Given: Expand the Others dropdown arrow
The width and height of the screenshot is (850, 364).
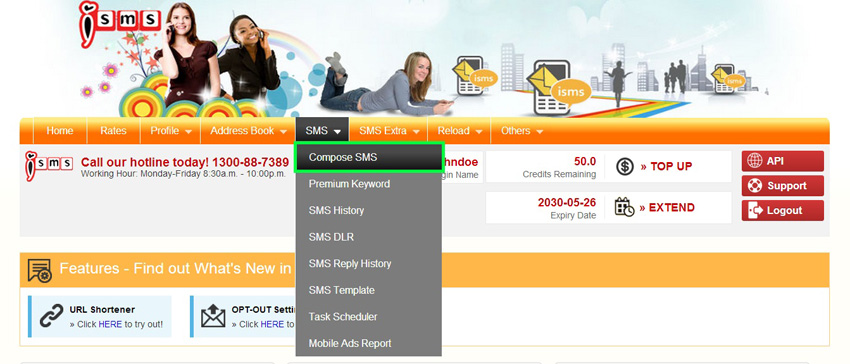Looking at the screenshot, I should coord(539,131).
